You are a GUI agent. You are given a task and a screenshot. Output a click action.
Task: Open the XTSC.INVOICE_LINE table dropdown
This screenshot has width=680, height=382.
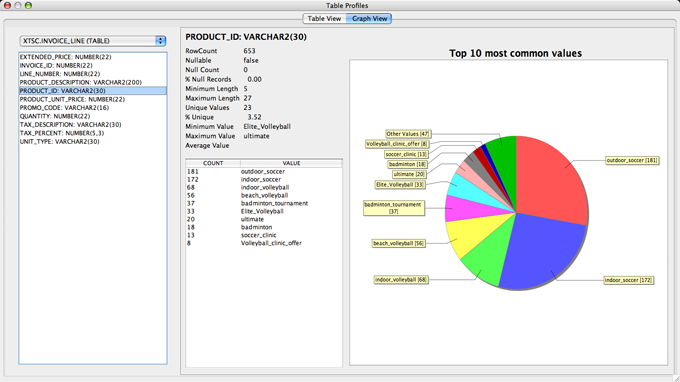[x=92, y=41]
